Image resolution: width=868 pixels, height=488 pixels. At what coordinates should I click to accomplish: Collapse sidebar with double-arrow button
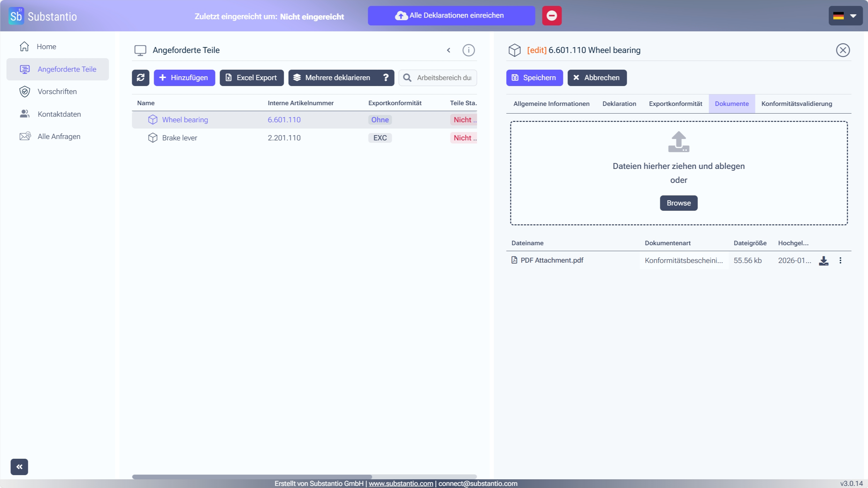(x=19, y=467)
